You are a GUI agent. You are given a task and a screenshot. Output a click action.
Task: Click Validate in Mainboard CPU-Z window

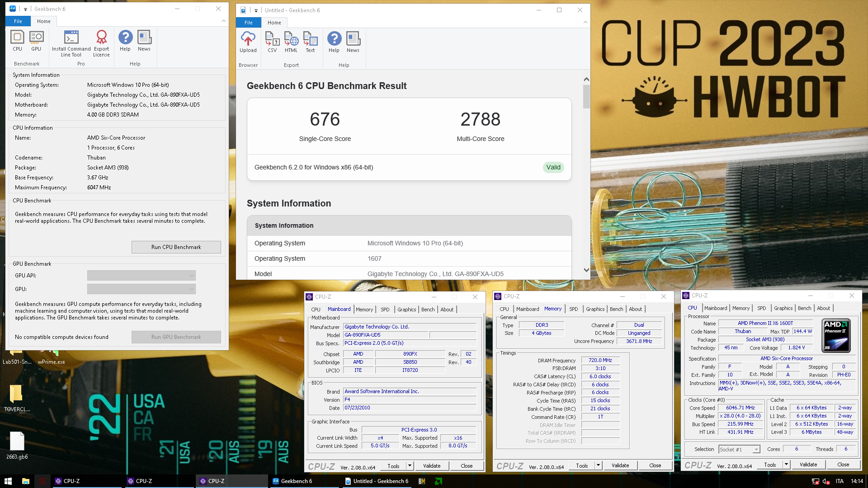coord(432,466)
